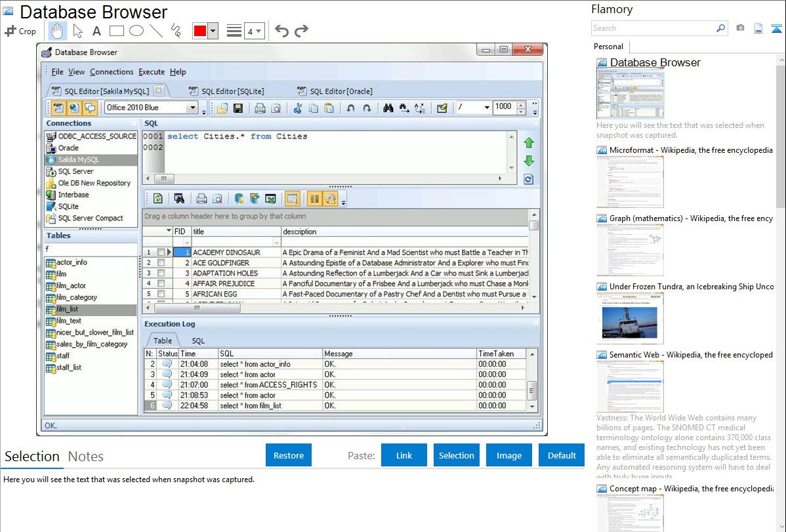Click the find next binoculars-arrow icon
Screen dimensions: 786x532
(404, 108)
